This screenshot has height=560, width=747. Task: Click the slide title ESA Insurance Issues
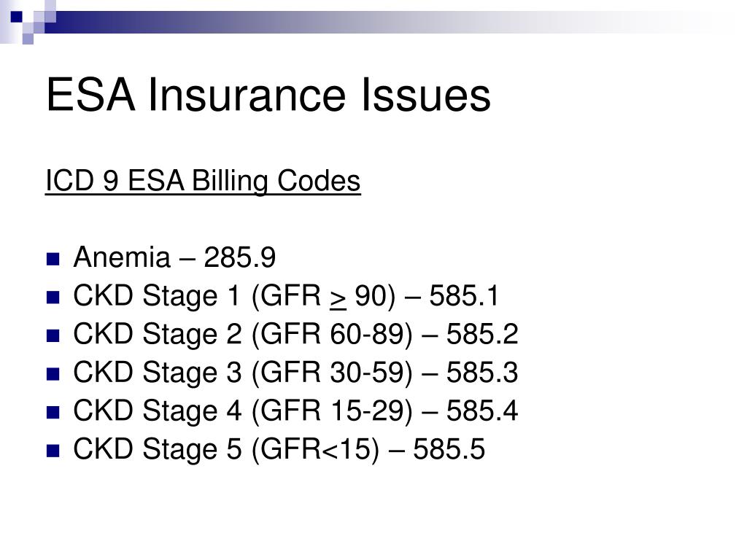point(268,96)
